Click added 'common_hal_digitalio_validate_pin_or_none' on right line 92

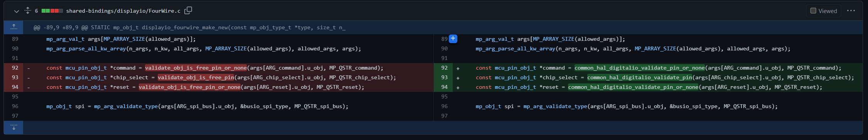pyautogui.click(x=639, y=68)
